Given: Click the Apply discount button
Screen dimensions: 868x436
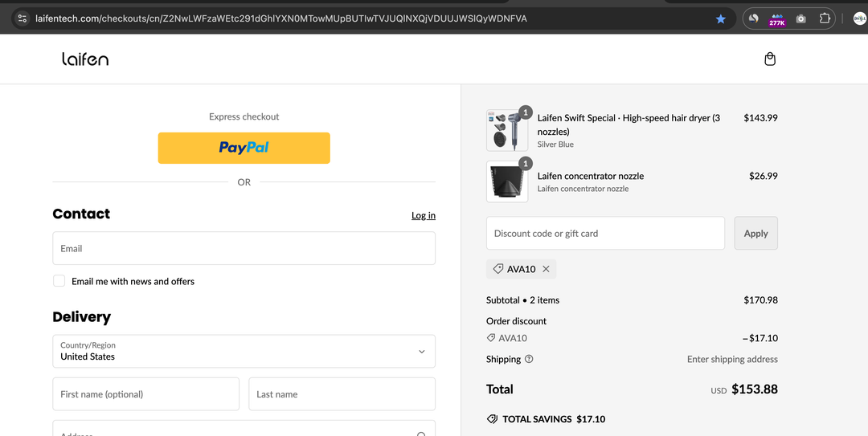Looking at the screenshot, I should [755, 234].
